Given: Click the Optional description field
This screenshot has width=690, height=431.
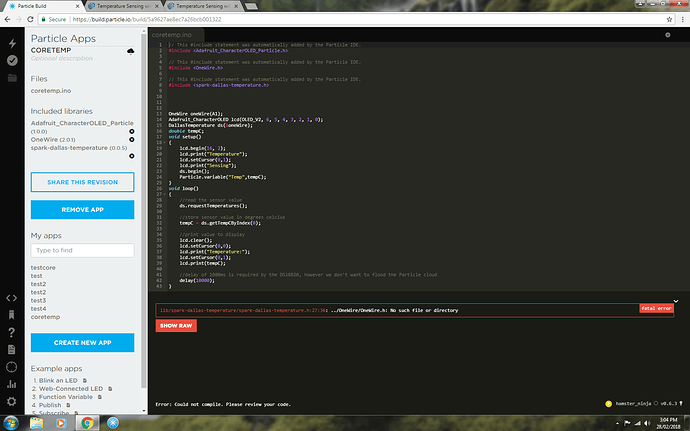Looking at the screenshot, I should coord(62,58).
